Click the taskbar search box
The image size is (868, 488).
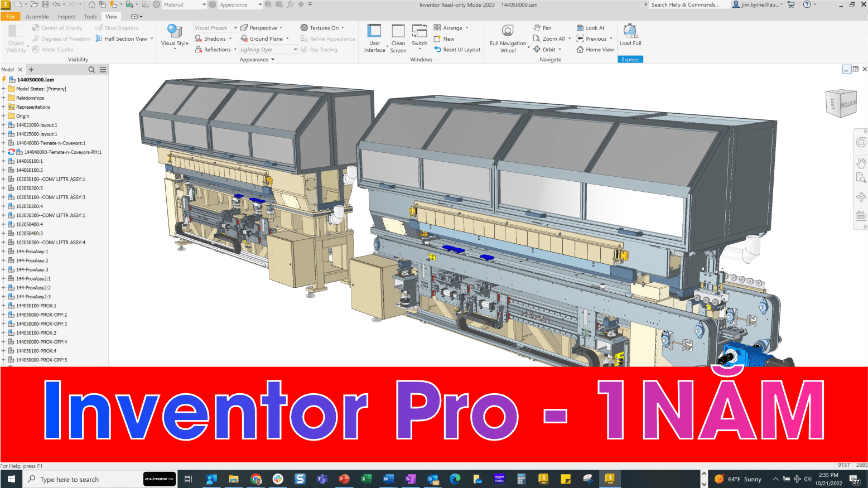click(83, 479)
